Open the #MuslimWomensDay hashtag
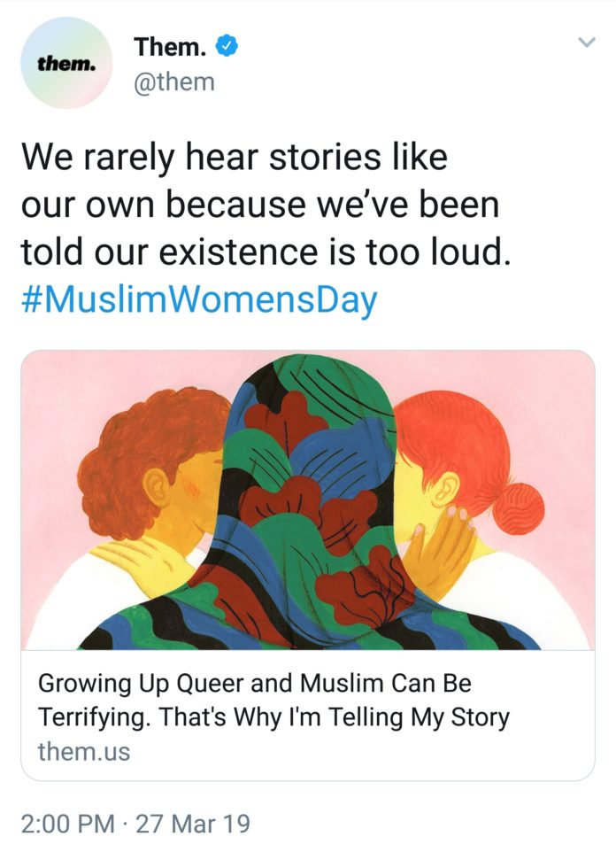The image size is (616, 852). point(199,300)
